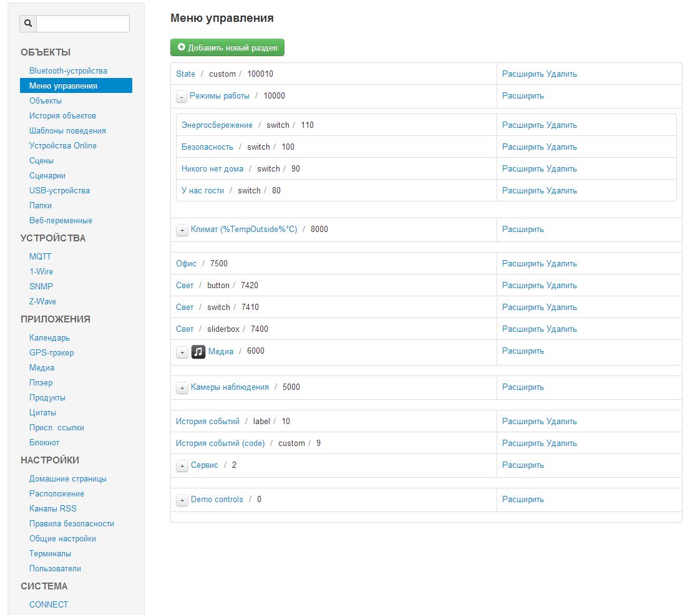The image size is (700, 615).
Task: Open Каналы RSS settings
Action: tap(53, 509)
